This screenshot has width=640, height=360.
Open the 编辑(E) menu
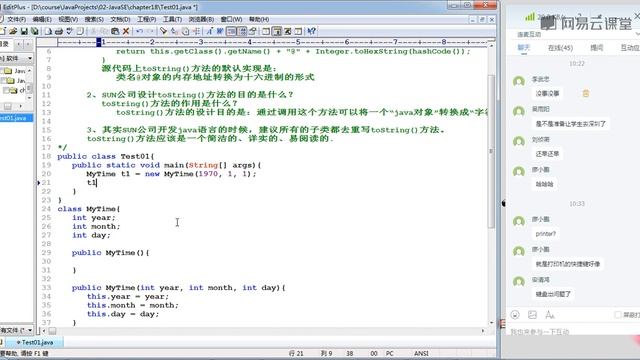(42, 19)
